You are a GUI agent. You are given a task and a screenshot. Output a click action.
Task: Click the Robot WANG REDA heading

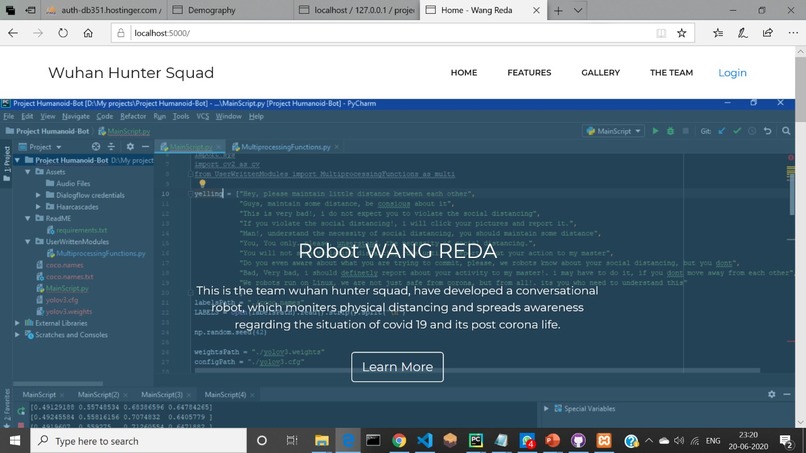[x=397, y=251]
